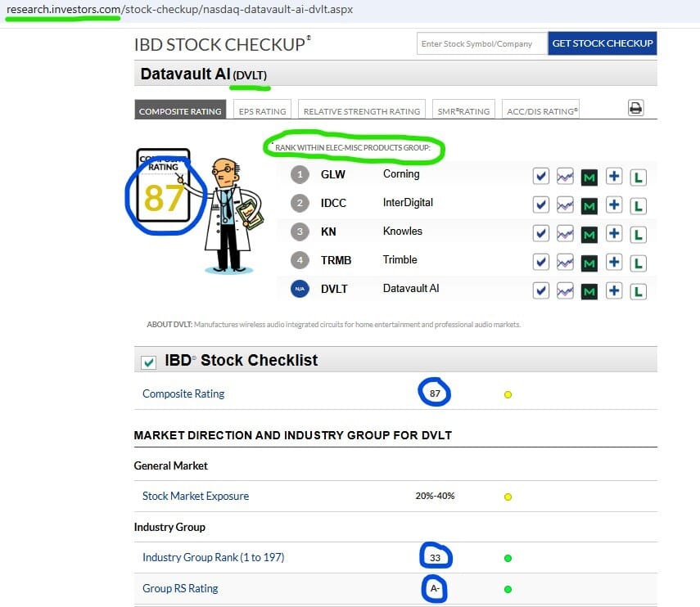Click Get Stock Checkup button
Viewport: 700px width, 607px height.
(x=603, y=43)
